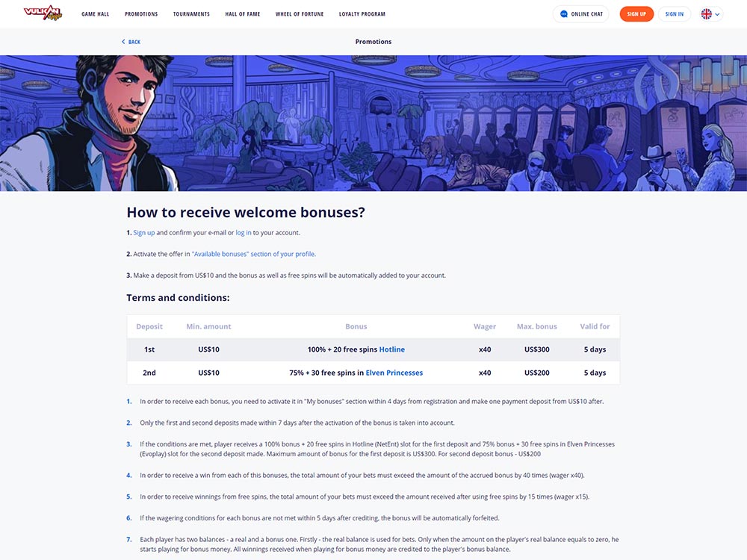Click the online chat bubble icon
The image size is (747, 560).
point(564,13)
